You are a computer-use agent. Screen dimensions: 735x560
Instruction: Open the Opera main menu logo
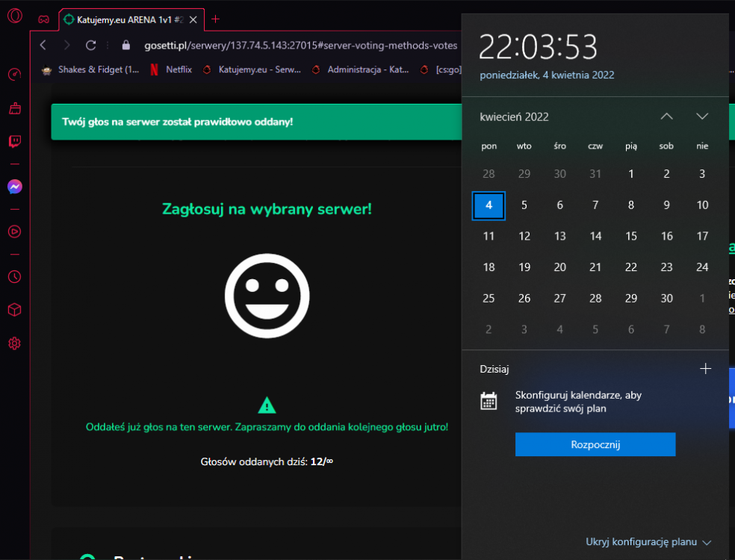point(14,16)
